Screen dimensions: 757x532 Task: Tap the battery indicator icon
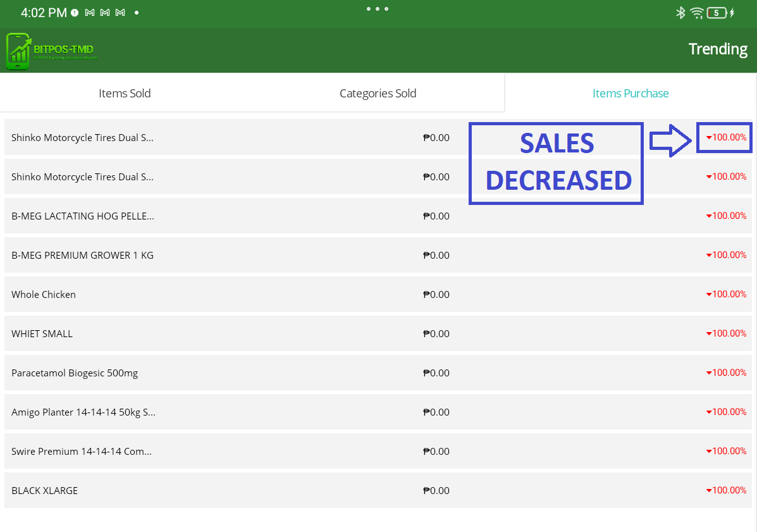[x=717, y=13]
